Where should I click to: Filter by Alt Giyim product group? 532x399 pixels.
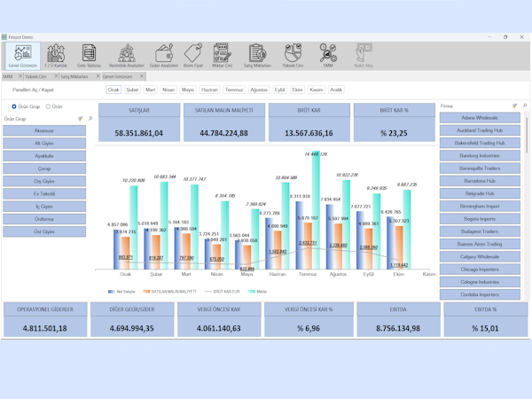pyautogui.click(x=44, y=143)
